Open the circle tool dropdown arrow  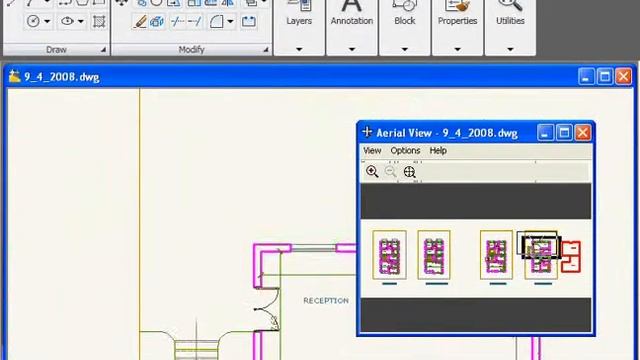click(47, 21)
